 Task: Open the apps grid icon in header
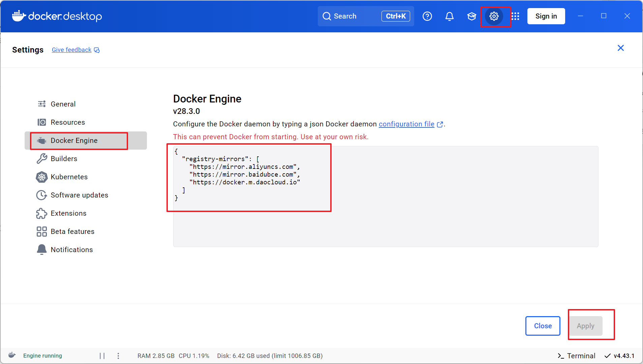pos(515,16)
